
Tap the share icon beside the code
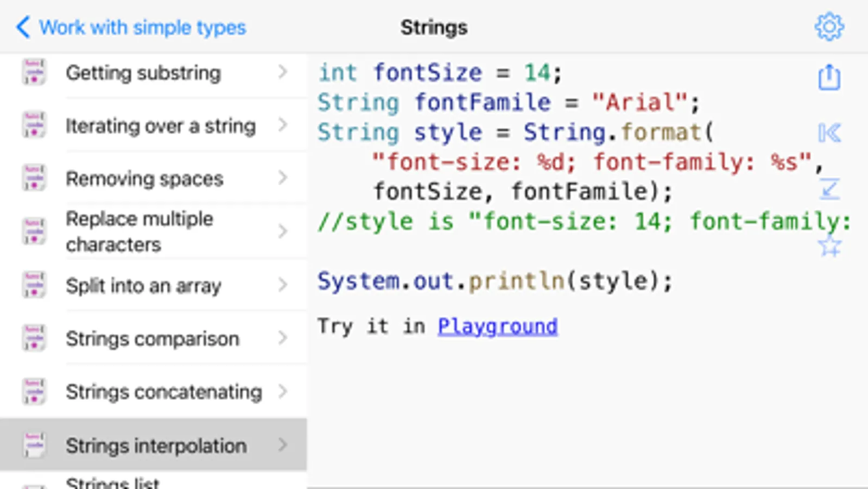tap(829, 77)
